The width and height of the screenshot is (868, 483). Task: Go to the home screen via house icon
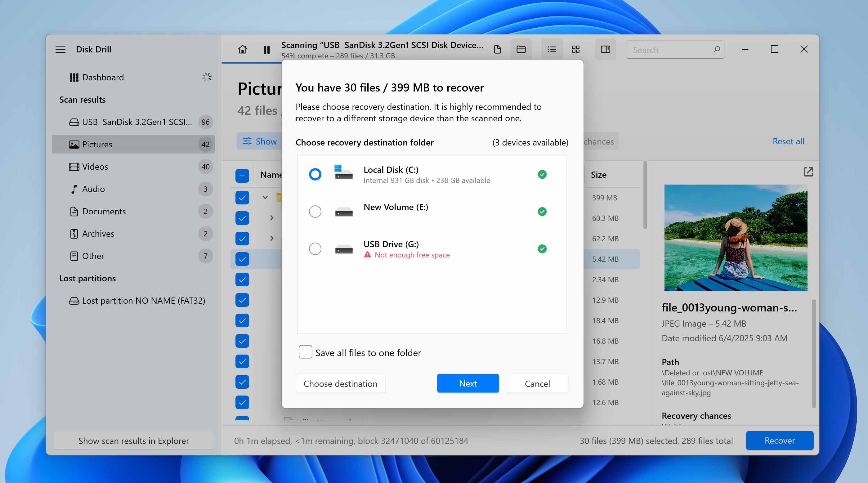click(x=242, y=50)
